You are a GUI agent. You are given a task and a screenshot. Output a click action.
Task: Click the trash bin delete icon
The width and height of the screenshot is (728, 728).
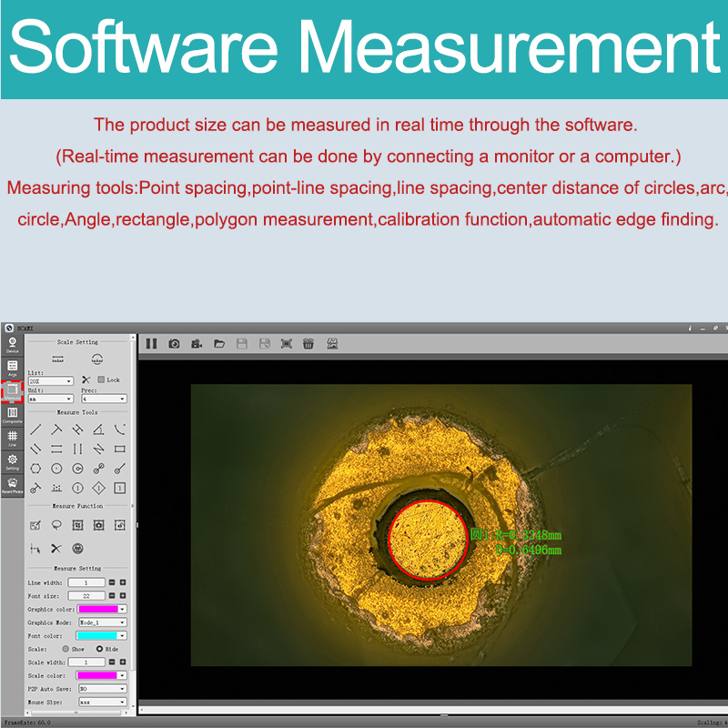pos(308,344)
